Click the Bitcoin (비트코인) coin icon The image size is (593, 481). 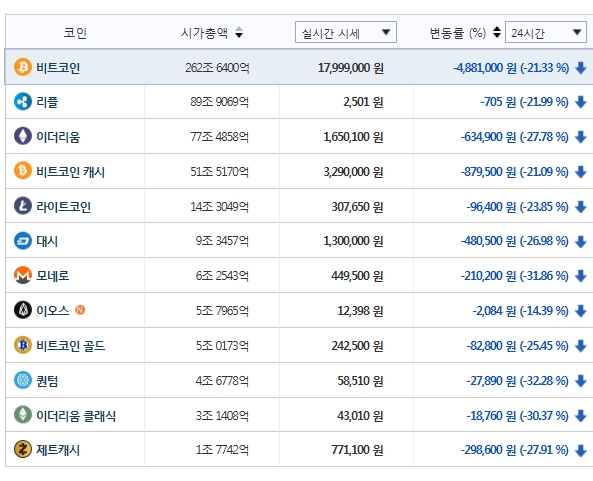(23, 67)
